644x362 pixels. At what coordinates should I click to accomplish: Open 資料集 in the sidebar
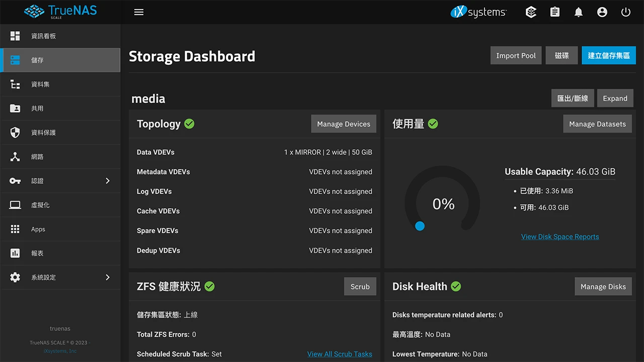40,84
